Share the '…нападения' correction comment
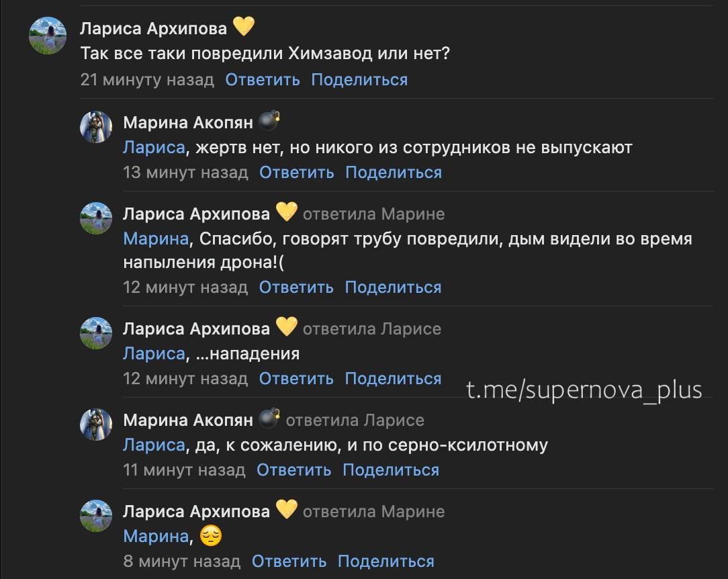The width and height of the screenshot is (728, 579). [x=393, y=379]
